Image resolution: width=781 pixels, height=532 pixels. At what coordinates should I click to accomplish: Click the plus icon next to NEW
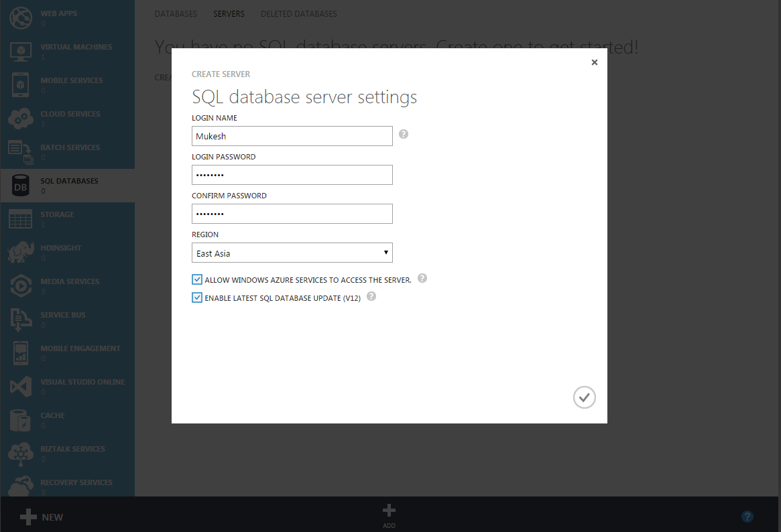(x=28, y=517)
